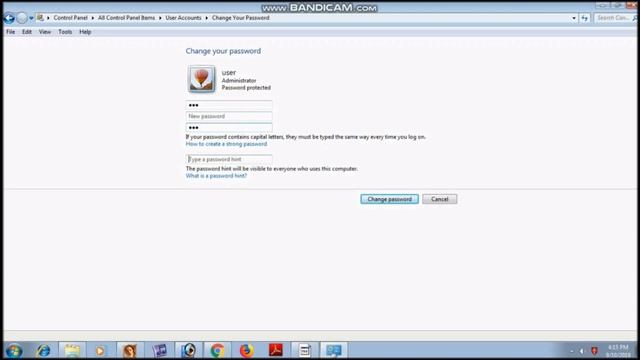Click the Change password button
Viewport: 640px width, 360px height.
(x=389, y=199)
